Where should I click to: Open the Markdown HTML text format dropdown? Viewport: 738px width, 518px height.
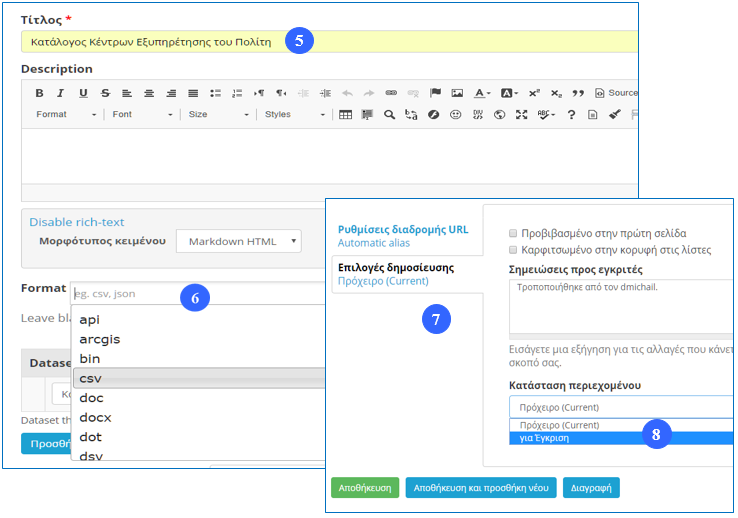[238, 241]
